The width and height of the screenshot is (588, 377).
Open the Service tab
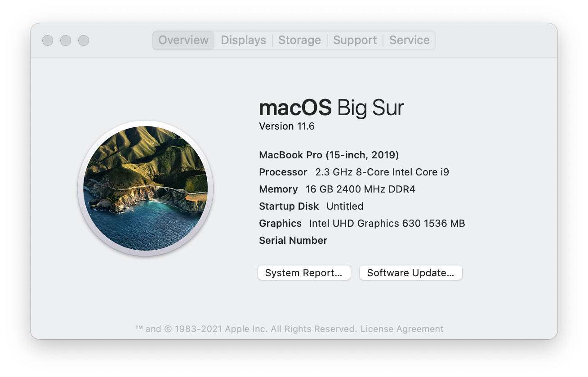[409, 40]
